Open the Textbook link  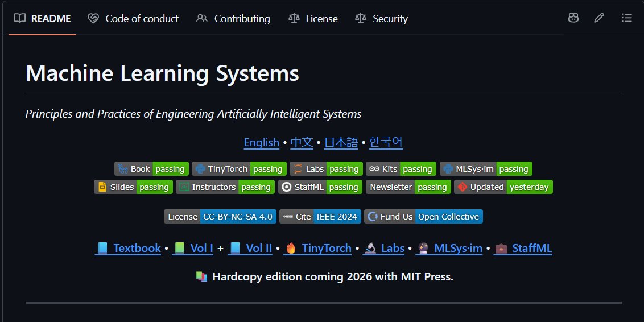[x=128, y=249]
